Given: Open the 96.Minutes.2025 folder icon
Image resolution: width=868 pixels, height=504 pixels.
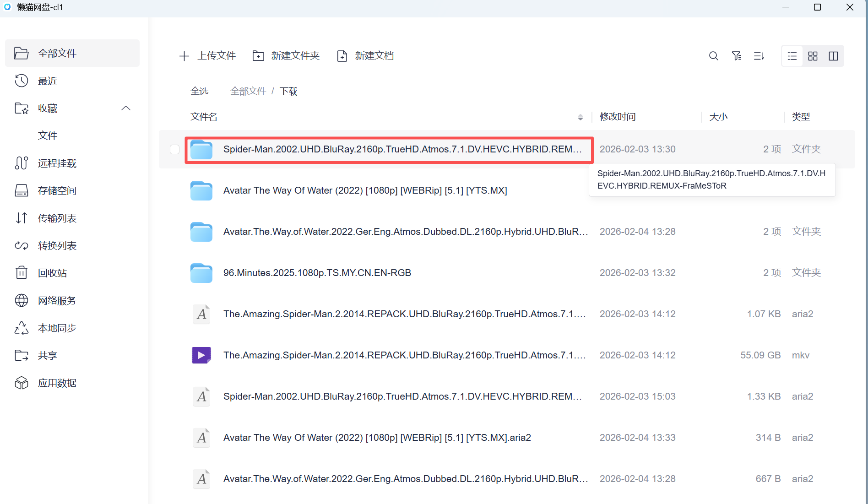Looking at the screenshot, I should click(201, 273).
